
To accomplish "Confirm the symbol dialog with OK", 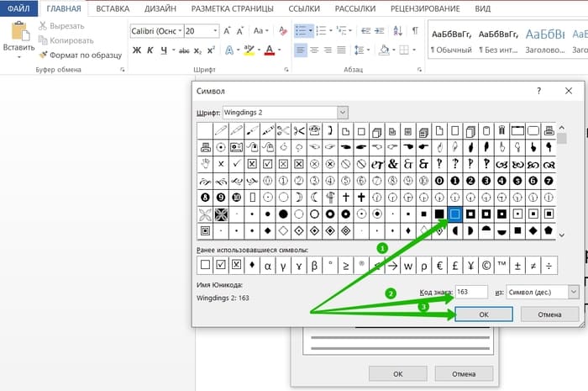I will point(484,314).
